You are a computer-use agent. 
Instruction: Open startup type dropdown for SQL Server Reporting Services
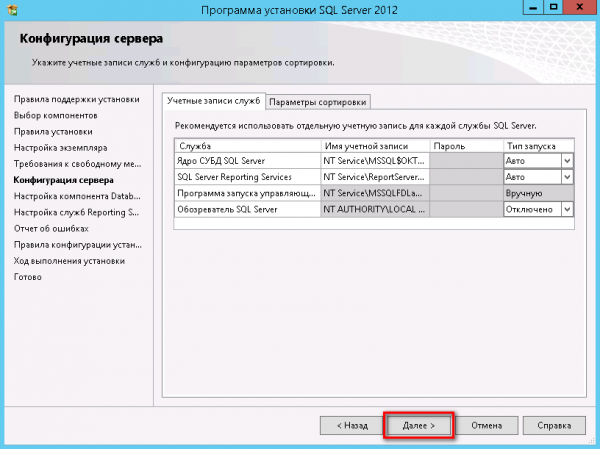(x=566, y=177)
